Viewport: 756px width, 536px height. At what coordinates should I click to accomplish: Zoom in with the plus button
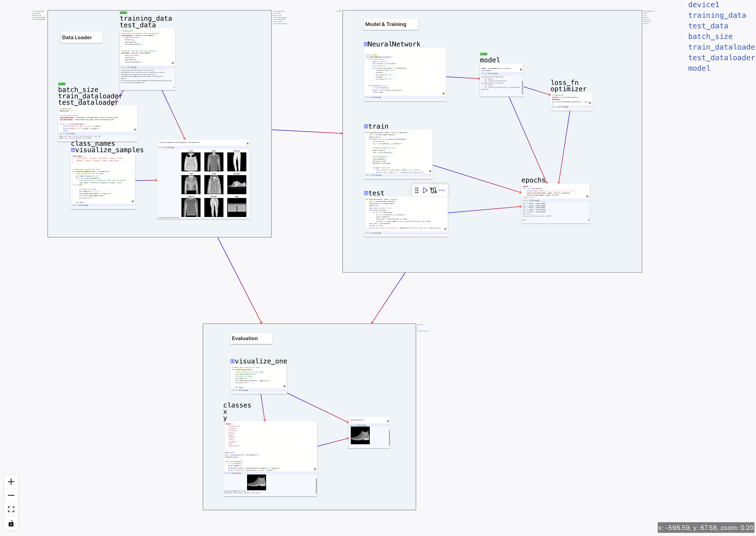click(11, 482)
